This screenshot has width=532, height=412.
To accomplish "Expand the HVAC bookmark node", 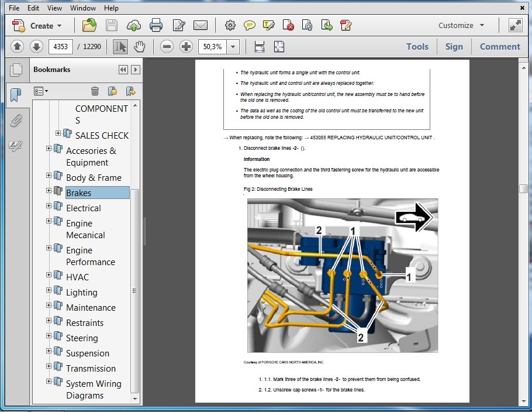I will 49,275.
